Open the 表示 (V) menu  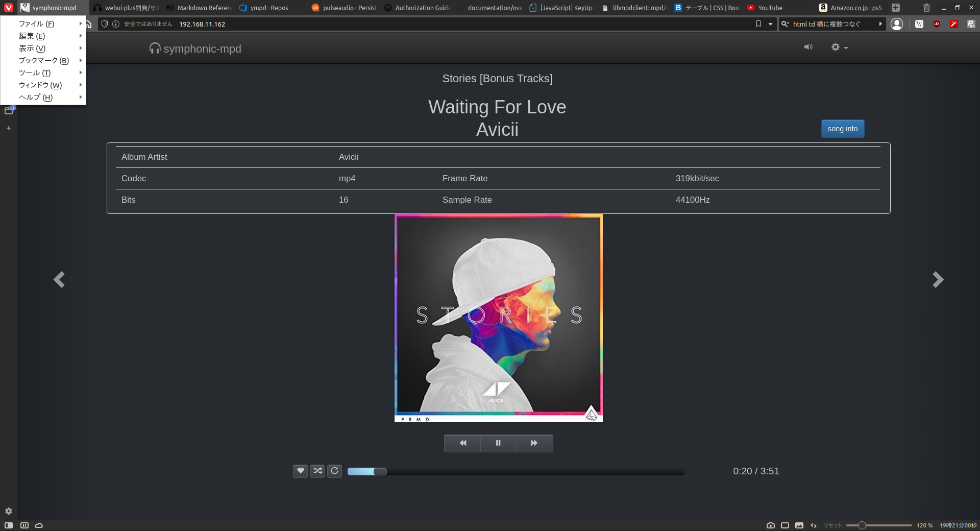(x=43, y=48)
